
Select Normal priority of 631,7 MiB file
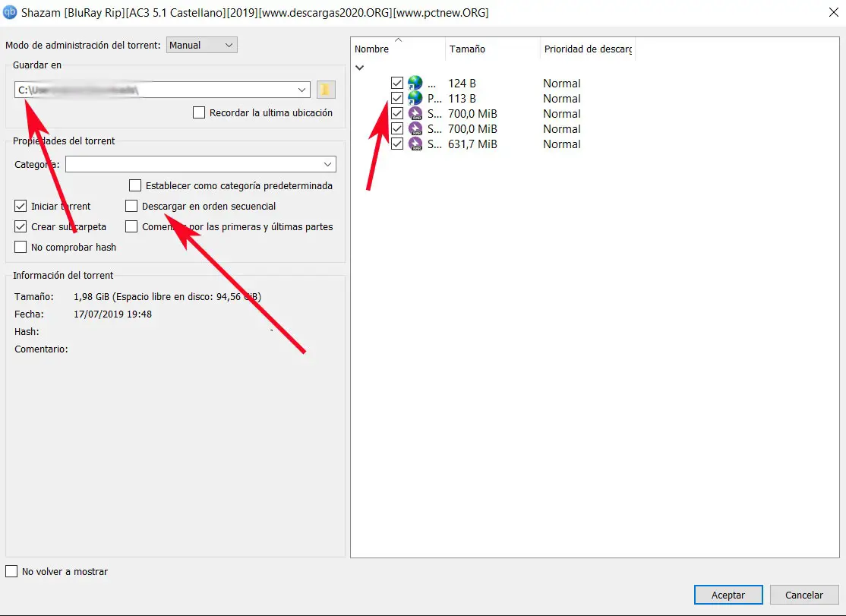pos(562,144)
